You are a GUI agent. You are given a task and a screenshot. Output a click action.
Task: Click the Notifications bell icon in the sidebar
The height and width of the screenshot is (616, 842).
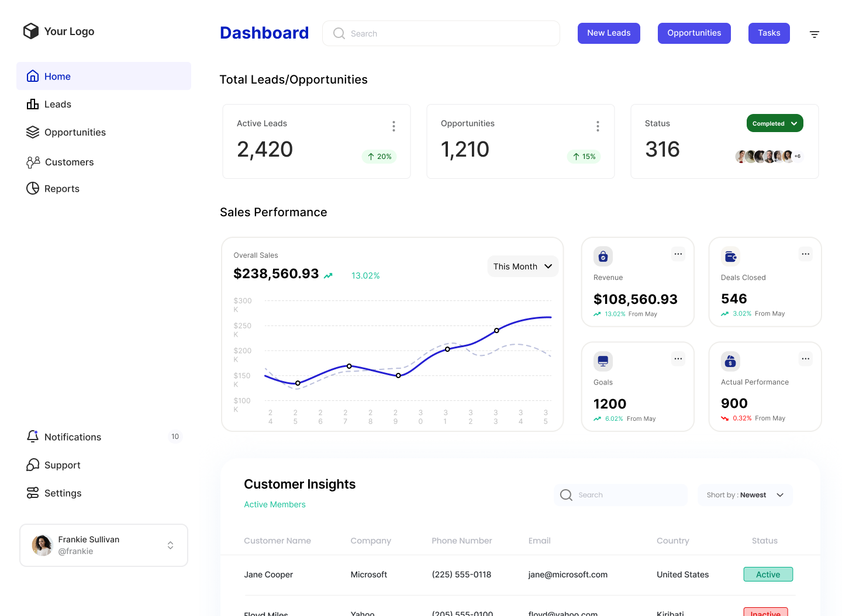[33, 437]
